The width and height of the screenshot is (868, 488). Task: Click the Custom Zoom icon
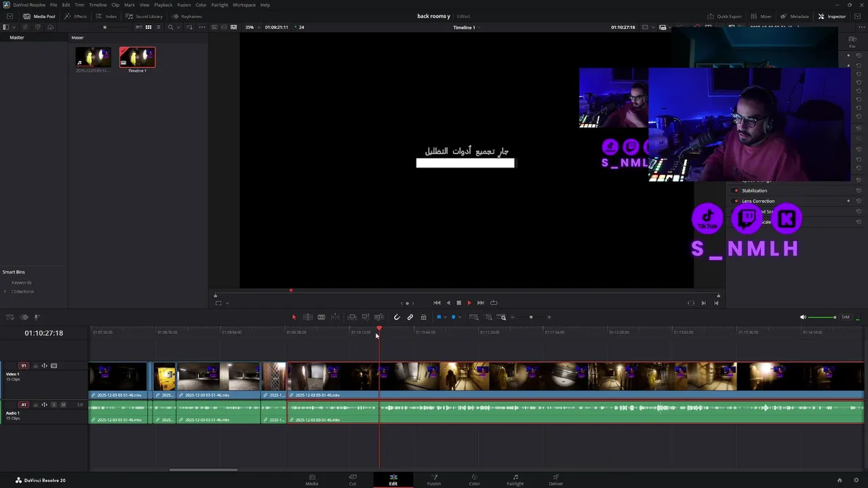pyautogui.click(x=502, y=317)
